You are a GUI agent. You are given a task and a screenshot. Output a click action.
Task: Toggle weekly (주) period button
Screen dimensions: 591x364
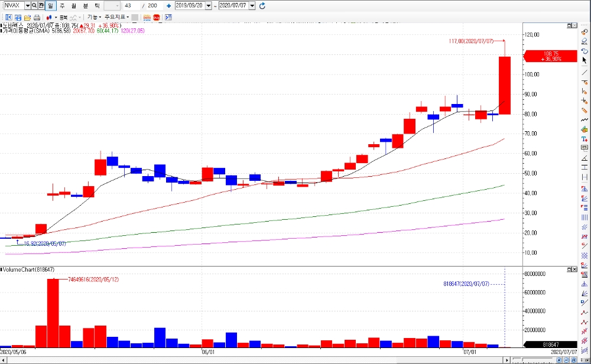tap(62, 6)
